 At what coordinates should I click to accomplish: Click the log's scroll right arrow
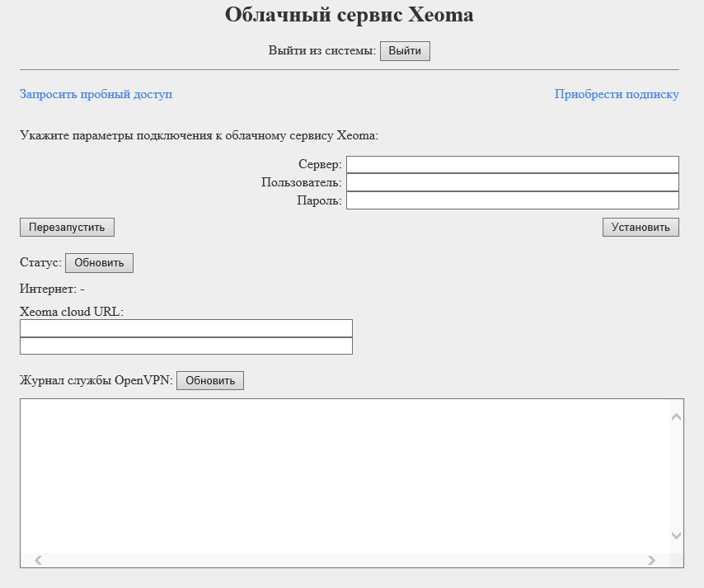click(x=651, y=560)
